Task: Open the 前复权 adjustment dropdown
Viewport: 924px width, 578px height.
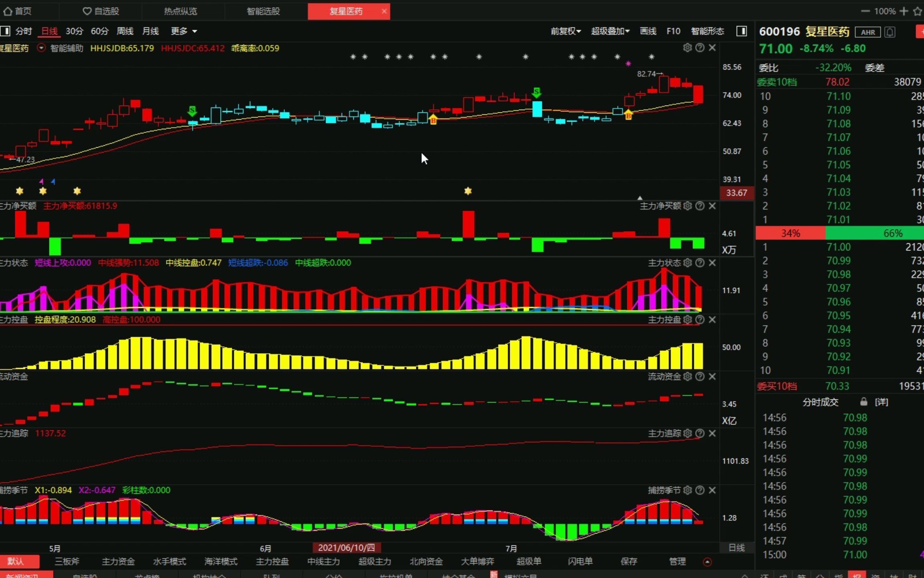Action: 565,31
